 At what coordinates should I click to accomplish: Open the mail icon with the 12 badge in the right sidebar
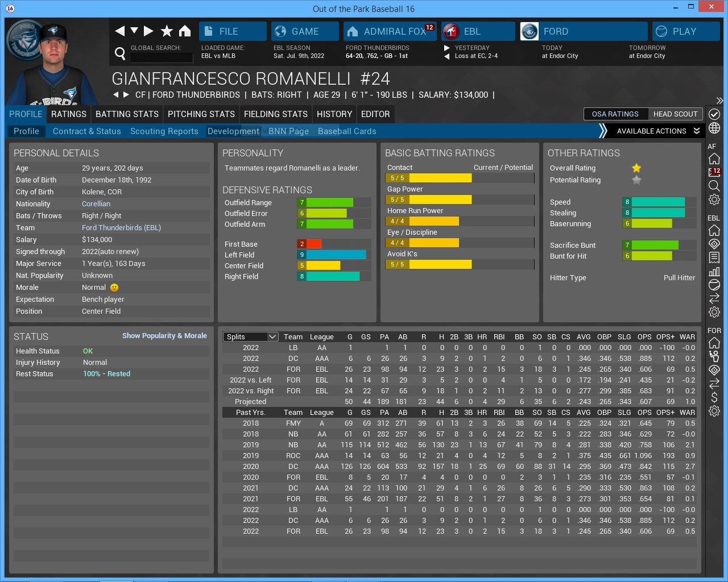tap(714, 172)
